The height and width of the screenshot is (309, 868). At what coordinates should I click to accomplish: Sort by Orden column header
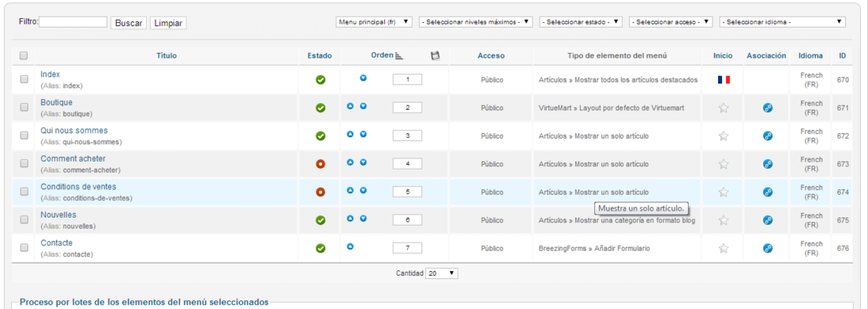tap(382, 55)
